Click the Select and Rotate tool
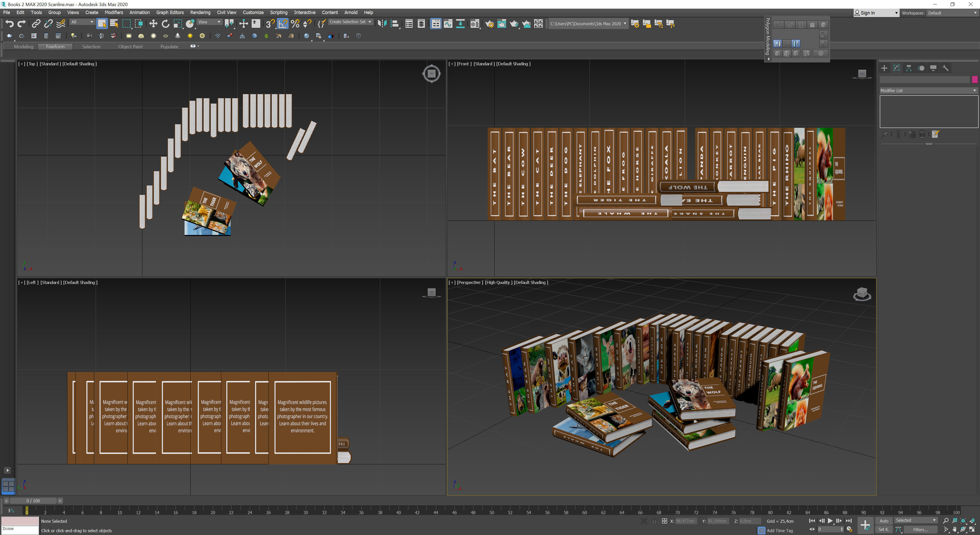 pyautogui.click(x=165, y=24)
